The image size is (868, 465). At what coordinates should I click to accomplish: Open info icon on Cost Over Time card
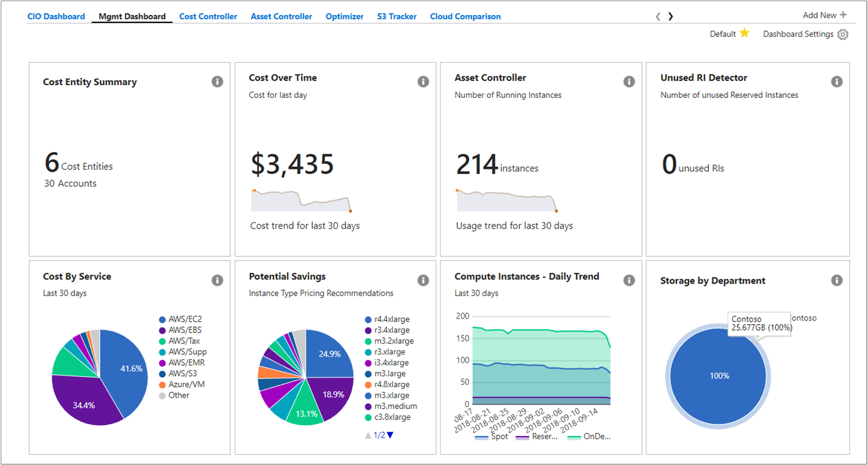pos(423,82)
